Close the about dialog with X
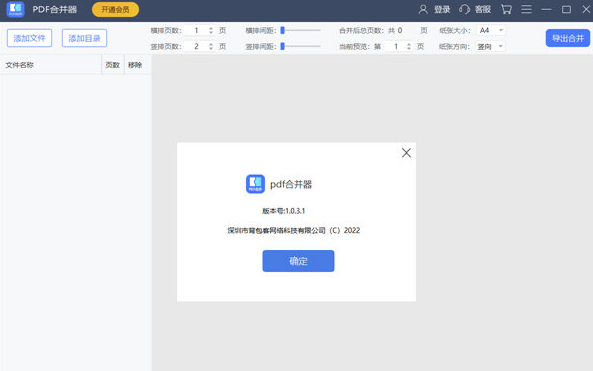This screenshot has width=593, height=371. [x=406, y=153]
